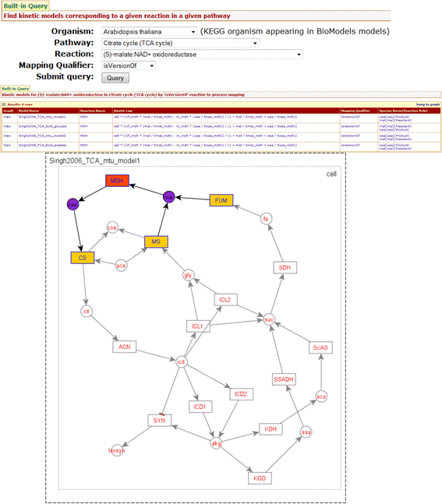Select the icit species node
The width and height of the screenshot is (442, 504).
[x=181, y=362]
